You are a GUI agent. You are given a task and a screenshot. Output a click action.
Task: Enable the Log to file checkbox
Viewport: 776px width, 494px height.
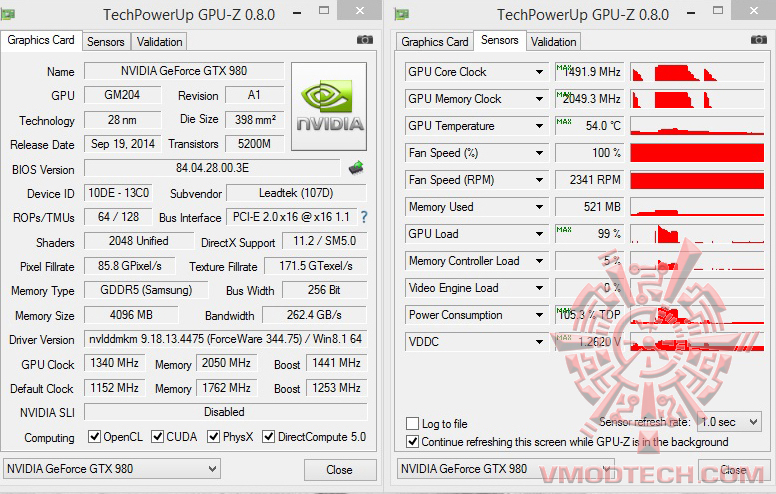412,424
